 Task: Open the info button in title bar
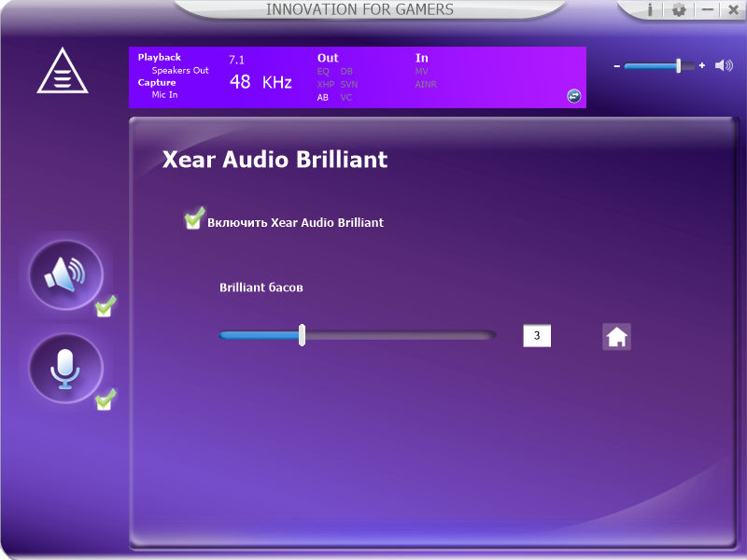[650, 9]
